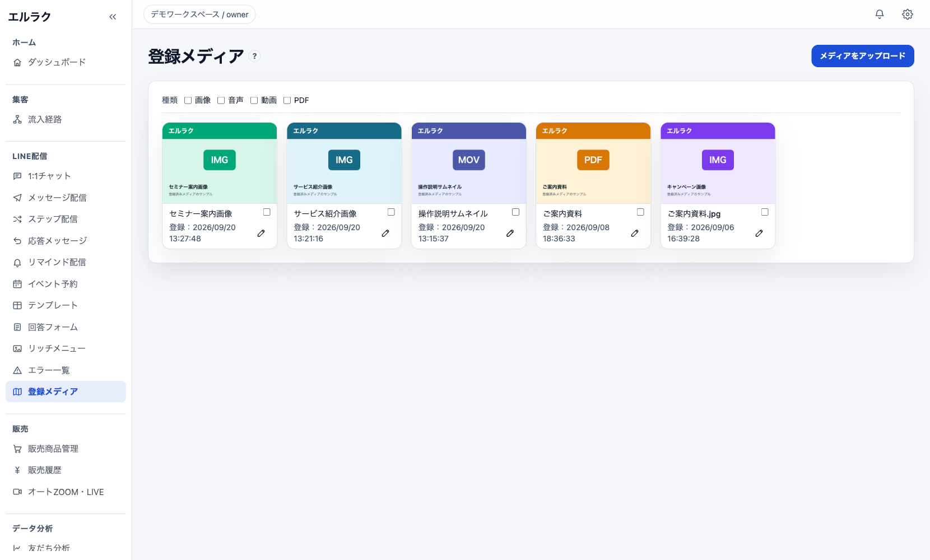Open デモワークスペース / owner workspace selector
This screenshot has width=930, height=560.
pos(199,15)
